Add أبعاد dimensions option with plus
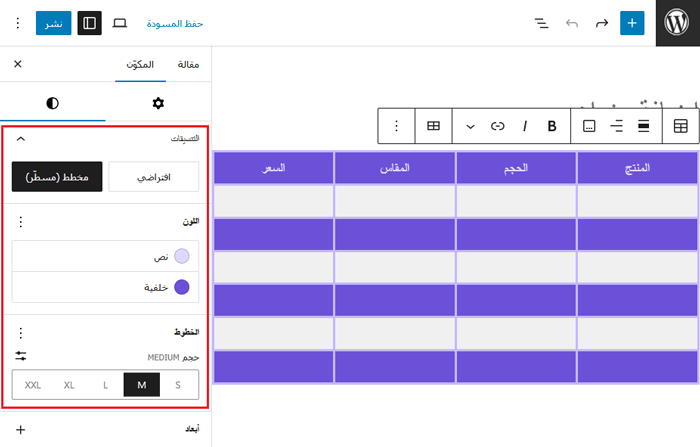Image resolution: width=700 pixels, height=447 pixels. pyautogui.click(x=21, y=430)
